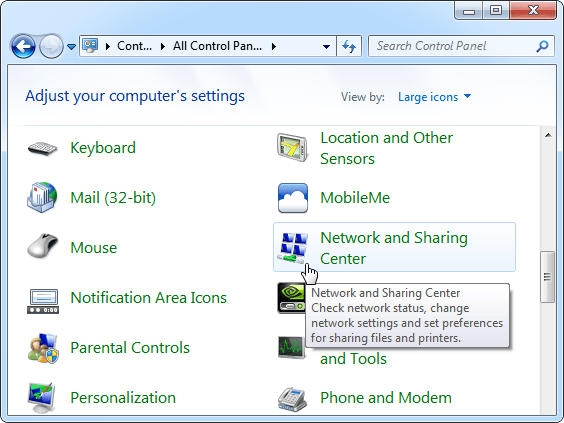564x423 pixels.
Task: Click the Forward navigation arrow
Action: pos(51,46)
